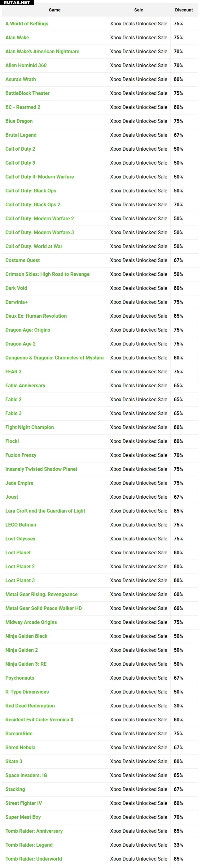Click the Fable Anniversary link

click(x=25, y=385)
